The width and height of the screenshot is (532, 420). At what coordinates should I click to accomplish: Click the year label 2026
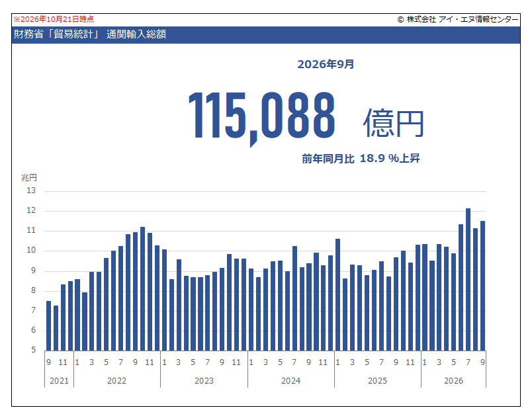coord(454,381)
